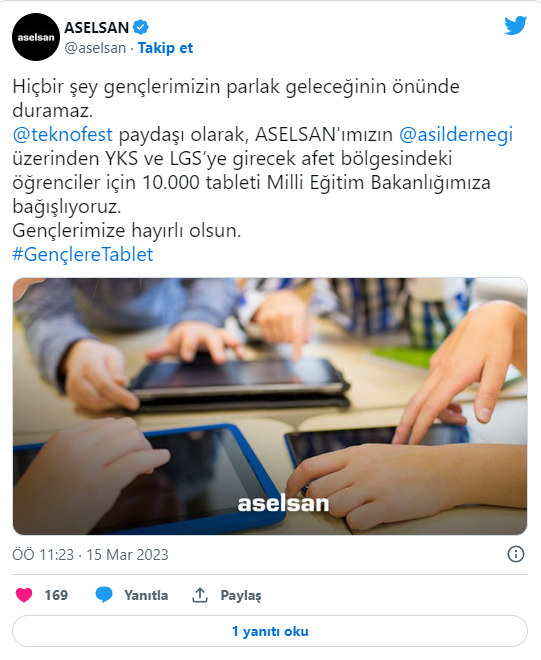Click the aselsan watermark on the photo
Image resolution: width=541 pixels, height=660 pixels.
coord(283,503)
